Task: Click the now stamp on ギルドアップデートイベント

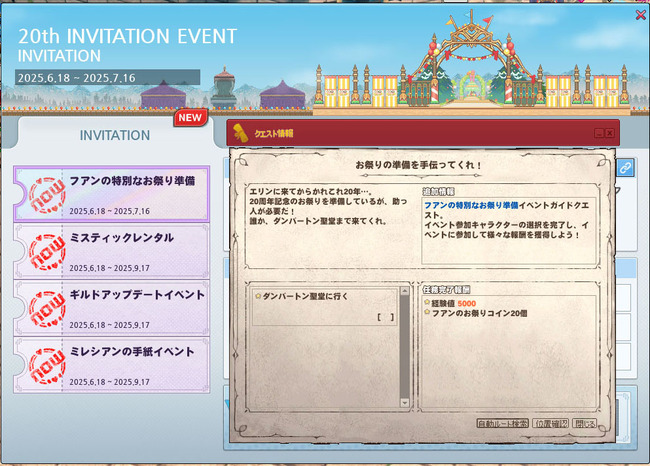Action: coord(48,309)
